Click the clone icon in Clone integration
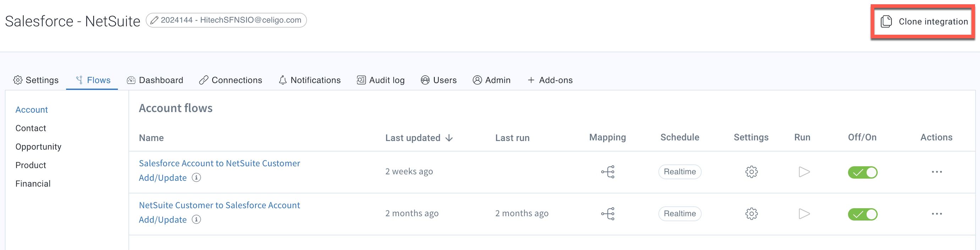Viewport: 980px width, 250px height. [x=886, y=21]
